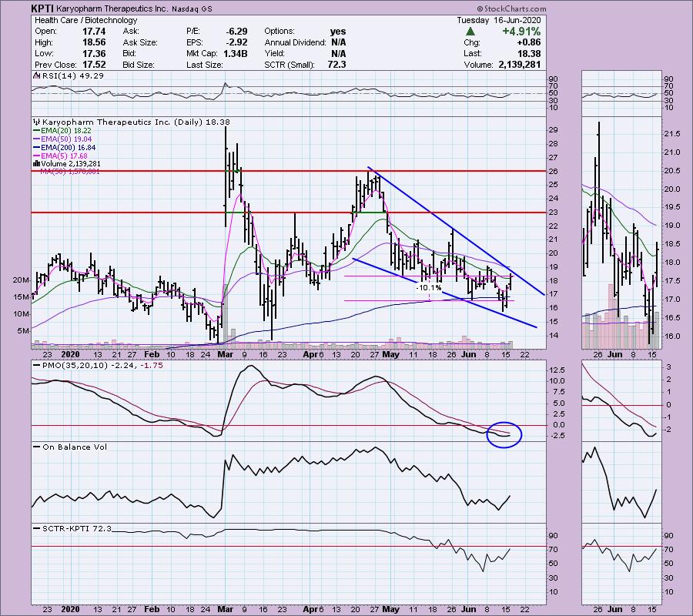Click the 26 price label on main chart axis
693x616 pixels.
pyautogui.click(x=554, y=172)
